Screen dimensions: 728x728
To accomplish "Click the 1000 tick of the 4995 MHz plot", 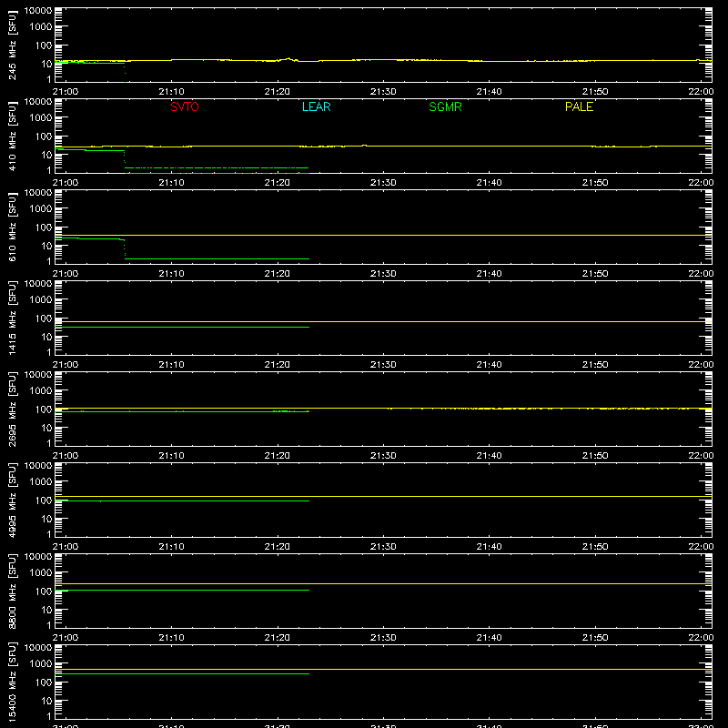I will (x=41, y=481).
